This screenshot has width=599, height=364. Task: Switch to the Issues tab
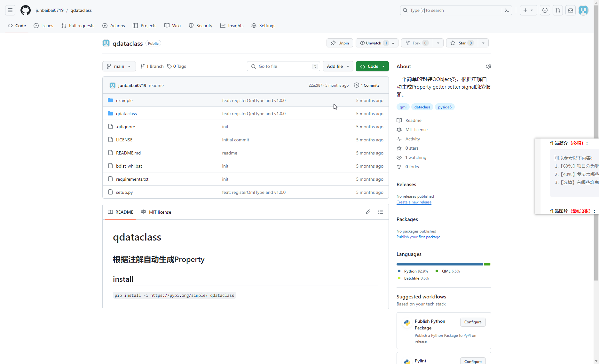43,26
